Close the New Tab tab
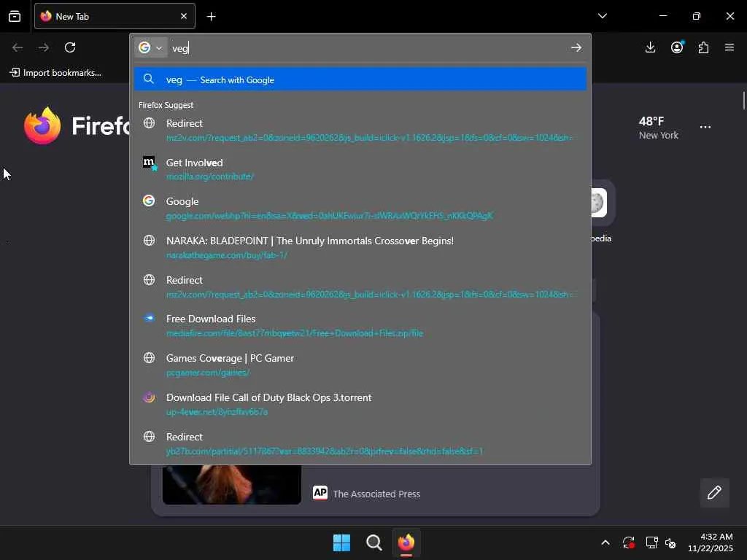Viewport: 747px width, 560px height. (184, 16)
